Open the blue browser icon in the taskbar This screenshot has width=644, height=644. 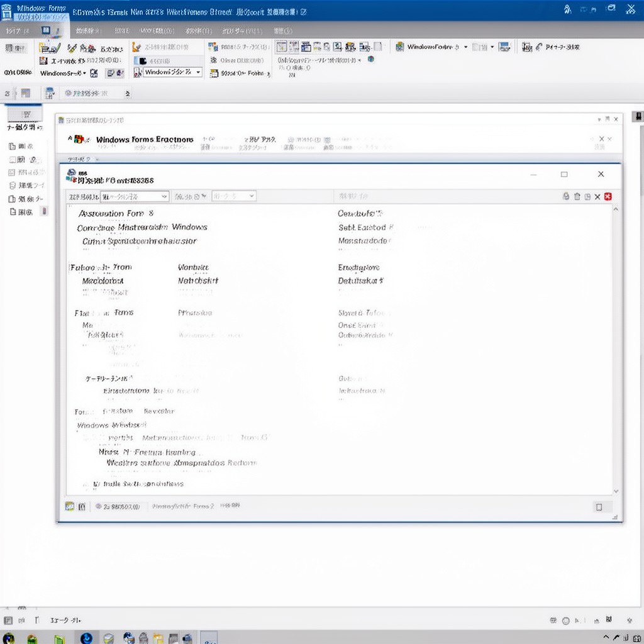pyautogui.click(x=87, y=638)
